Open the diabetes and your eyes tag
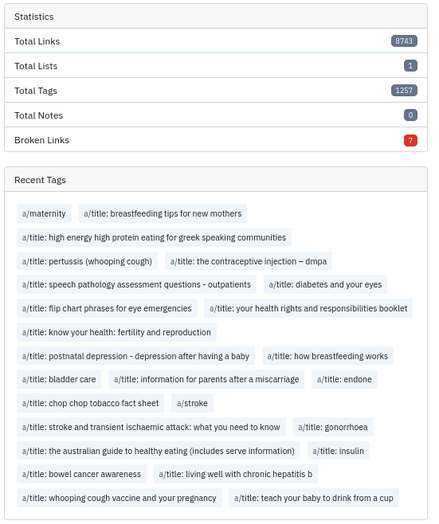Image resolution: width=439 pixels, height=524 pixels. (325, 284)
